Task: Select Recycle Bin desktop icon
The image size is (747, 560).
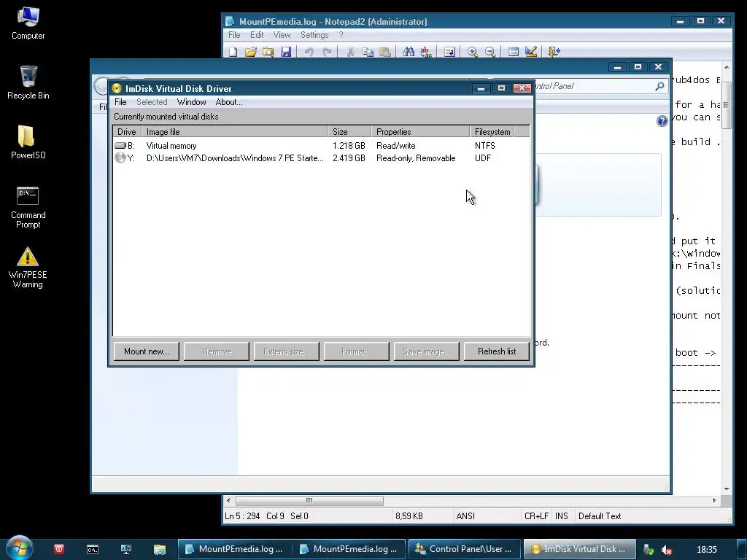Action: point(28,83)
